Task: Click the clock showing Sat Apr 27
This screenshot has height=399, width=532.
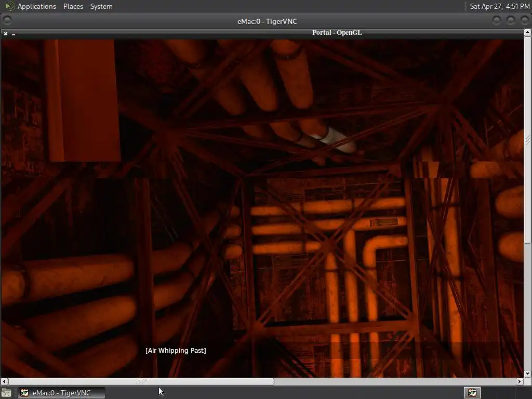Action: [499, 6]
